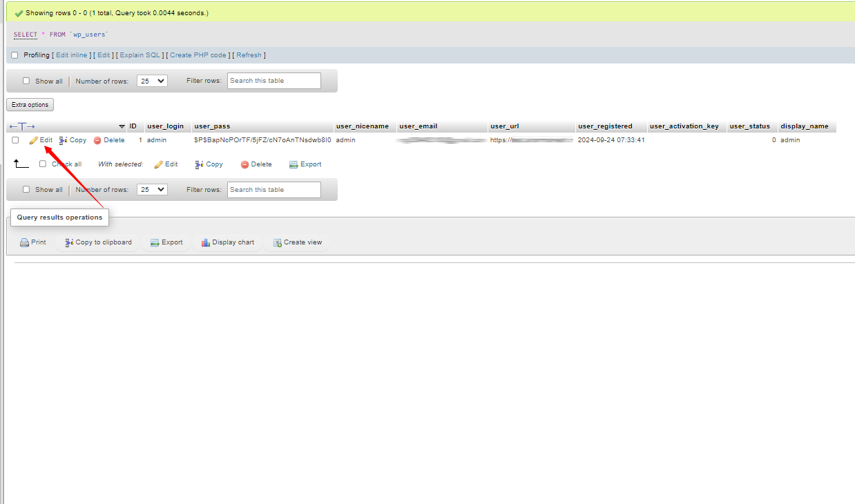The image size is (855, 504).
Task: Sort by the user_registered column header
Action: click(604, 126)
